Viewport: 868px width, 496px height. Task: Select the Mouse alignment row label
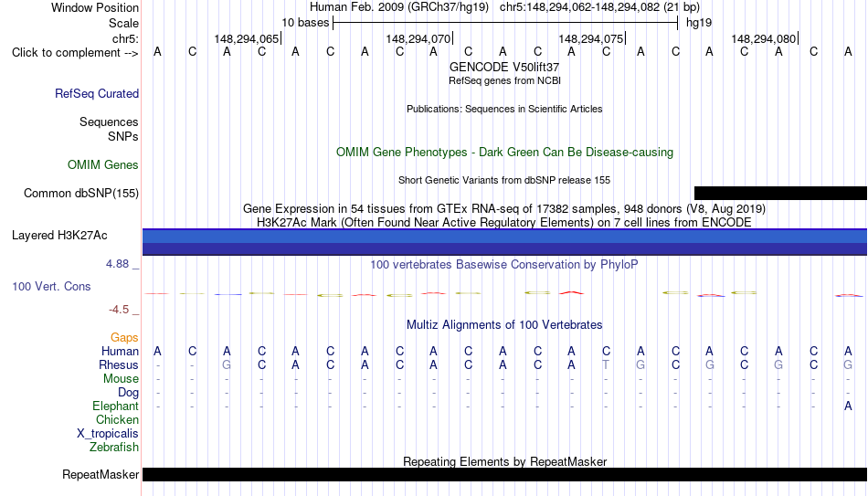click(121, 379)
